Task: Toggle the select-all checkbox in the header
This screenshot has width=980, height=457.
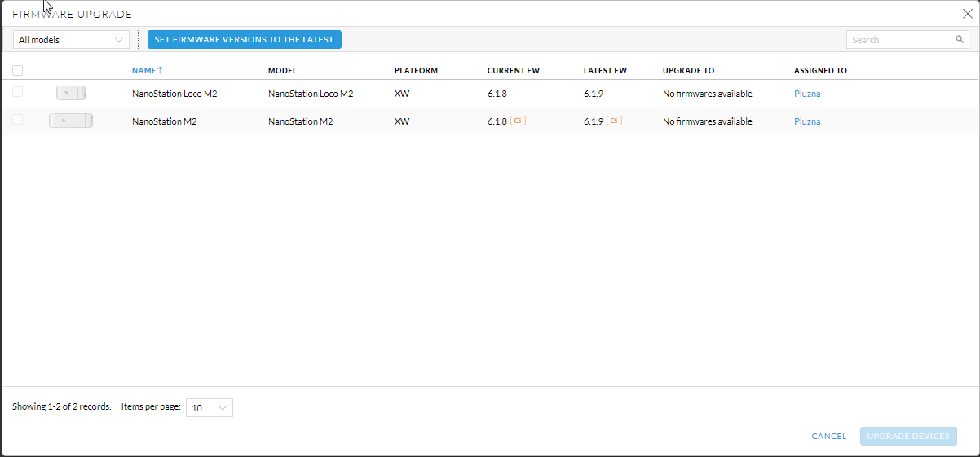Action: point(18,71)
